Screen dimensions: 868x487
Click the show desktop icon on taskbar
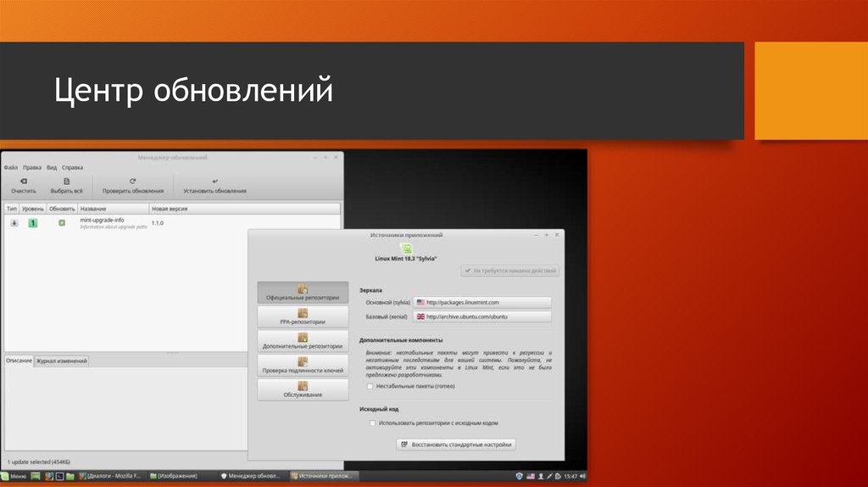[36, 476]
